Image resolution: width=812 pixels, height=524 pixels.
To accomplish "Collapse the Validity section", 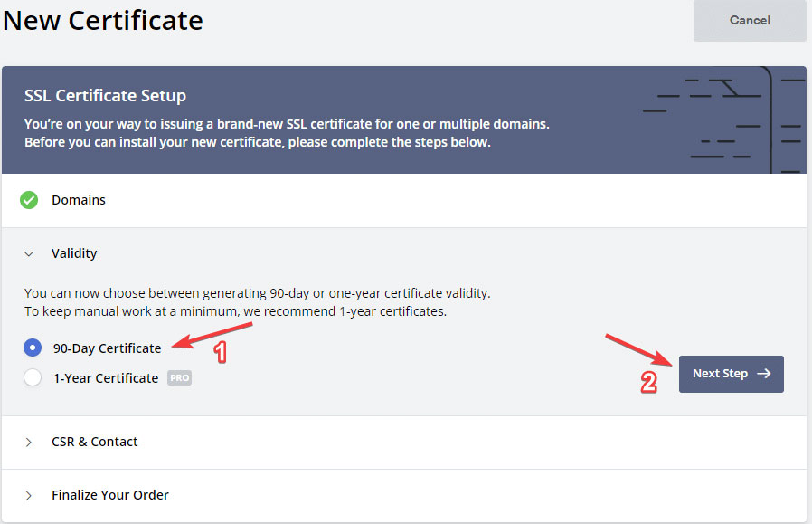I will point(72,253).
